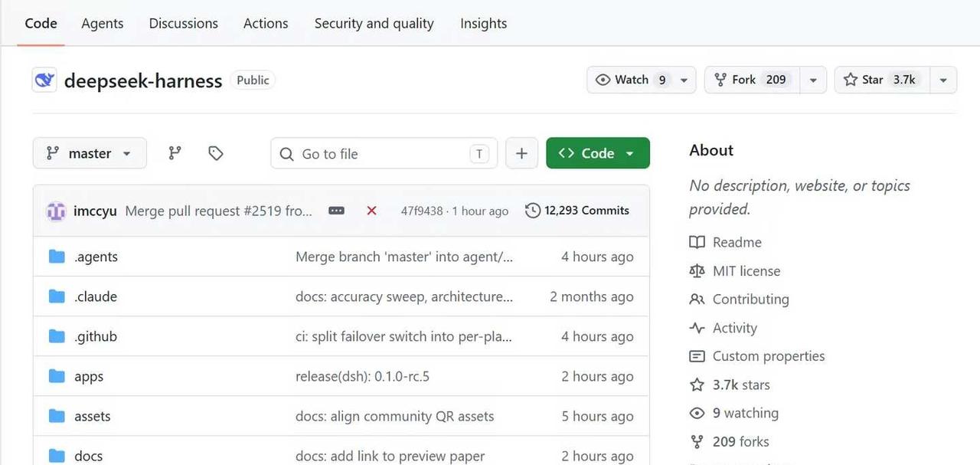Click inside the Go to file field
This screenshot has width=980, height=465.
click(384, 153)
